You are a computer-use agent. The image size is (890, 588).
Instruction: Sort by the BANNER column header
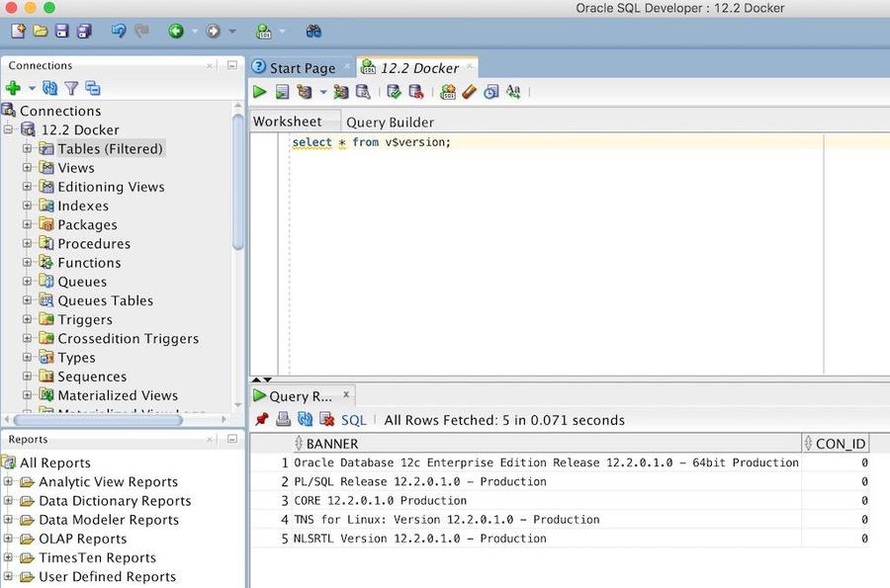point(547,444)
